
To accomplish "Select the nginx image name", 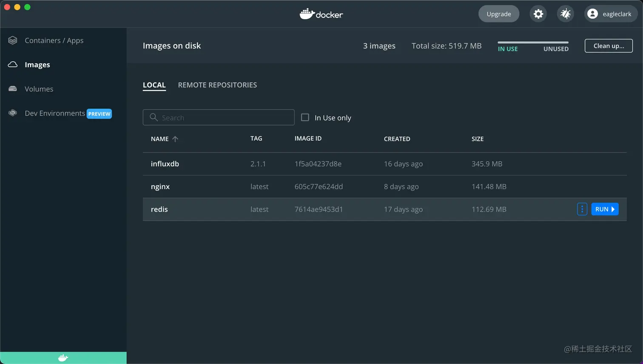I will pyautogui.click(x=160, y=186).
